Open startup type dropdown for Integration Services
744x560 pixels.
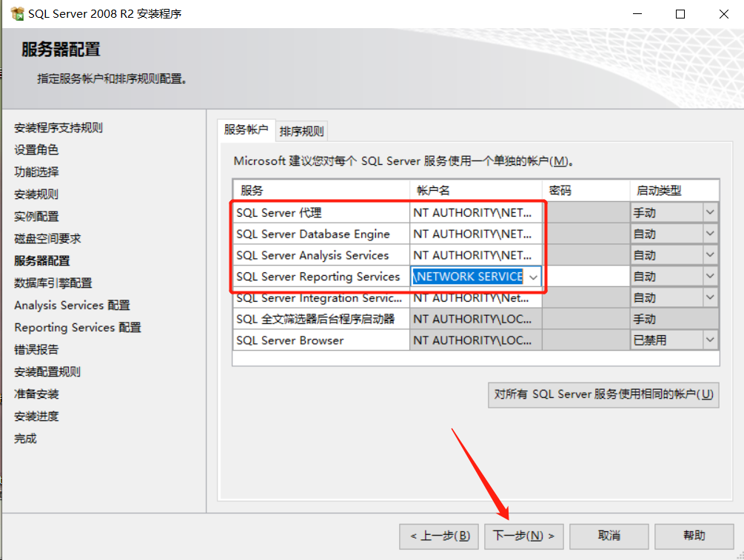click(x=710, y=298)
